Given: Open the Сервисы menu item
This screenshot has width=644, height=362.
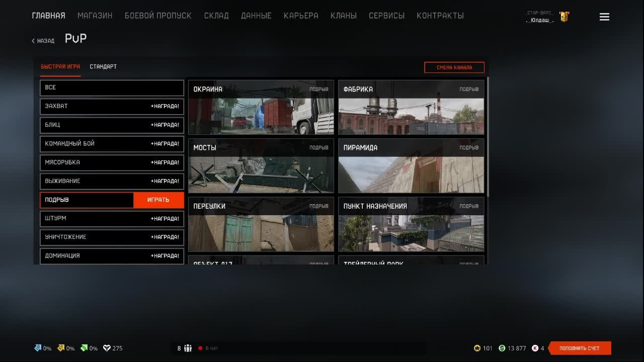Looking at the screenshot, I should coord(386,16).
